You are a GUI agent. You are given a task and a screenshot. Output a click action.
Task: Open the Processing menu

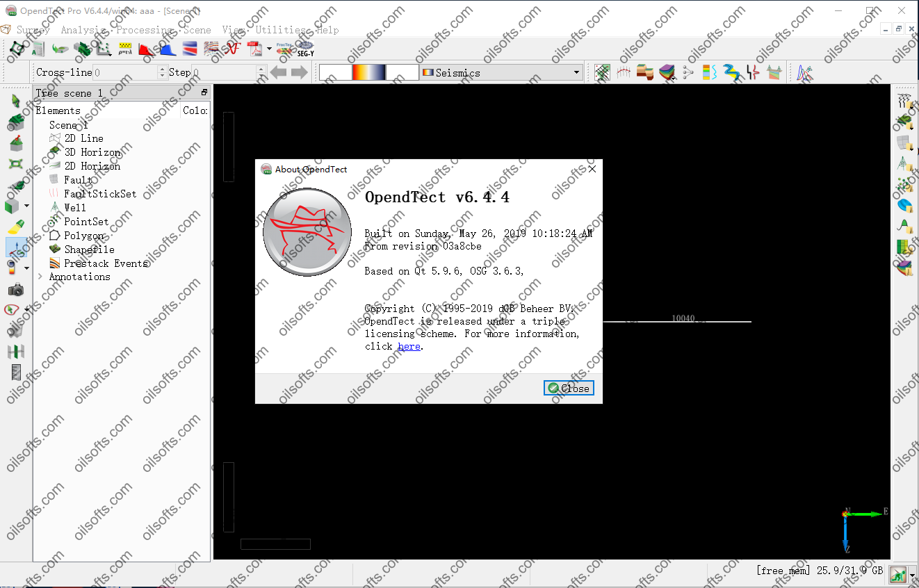coord(145,30)
